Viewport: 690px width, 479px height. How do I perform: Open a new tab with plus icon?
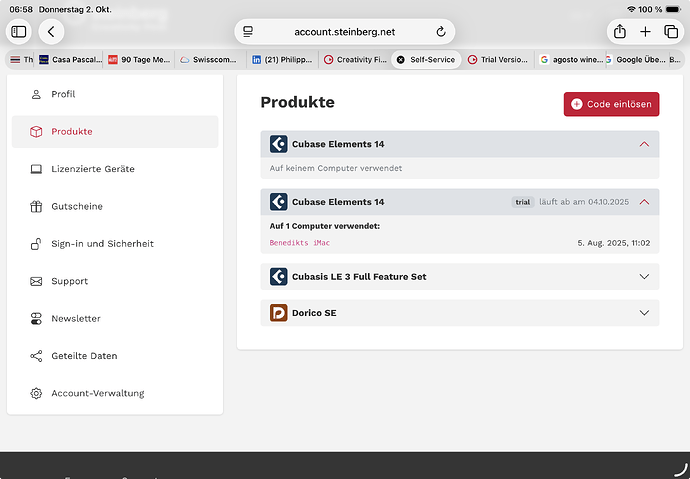pyautogui.click(x=646, y=32)
